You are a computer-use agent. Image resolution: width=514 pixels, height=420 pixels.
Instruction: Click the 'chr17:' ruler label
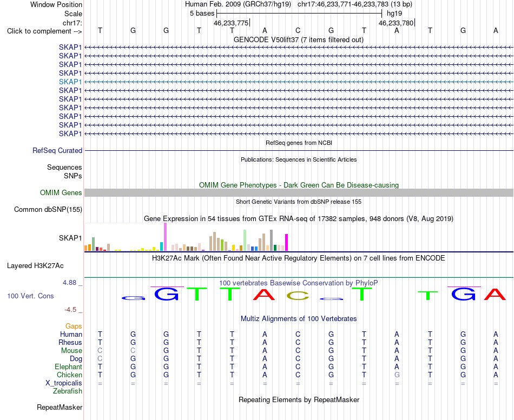[73, 23]
